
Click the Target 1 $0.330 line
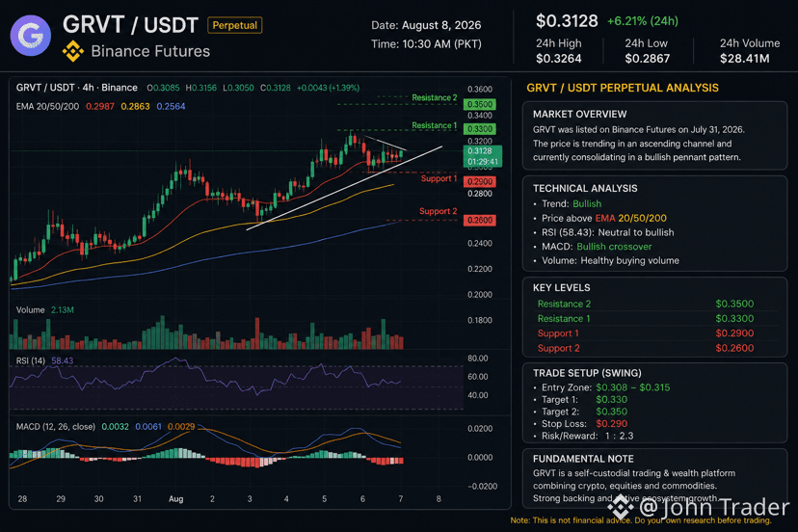click(579, 400)
